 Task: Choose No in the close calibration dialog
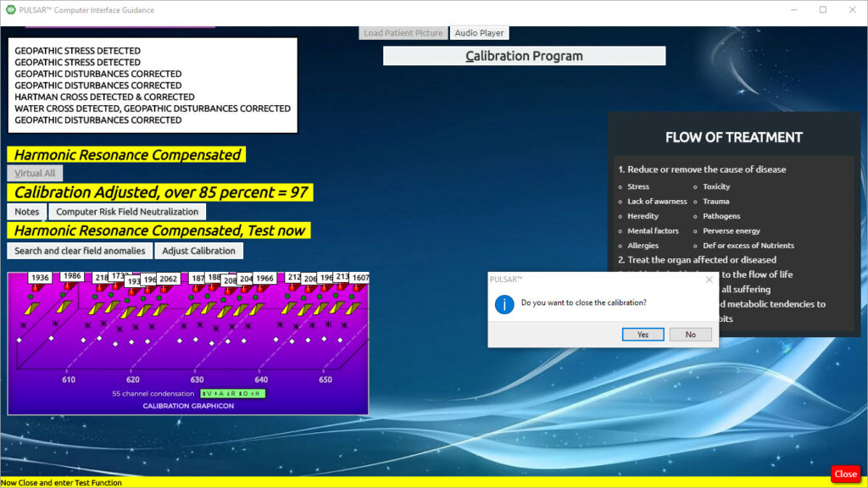(x=690, y=335)
